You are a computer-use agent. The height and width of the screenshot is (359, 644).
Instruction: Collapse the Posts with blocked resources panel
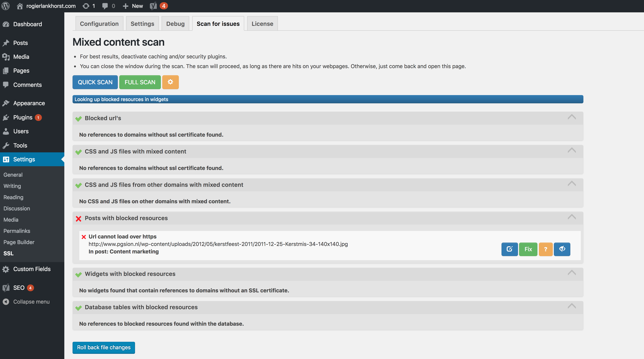tap(571, 217)
